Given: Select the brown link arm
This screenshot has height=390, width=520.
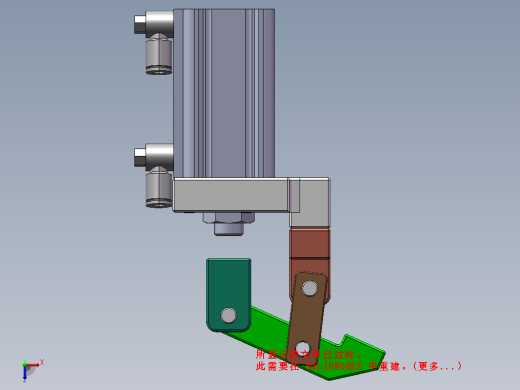Looking at the screenshot, I should [x=307, y=318].
